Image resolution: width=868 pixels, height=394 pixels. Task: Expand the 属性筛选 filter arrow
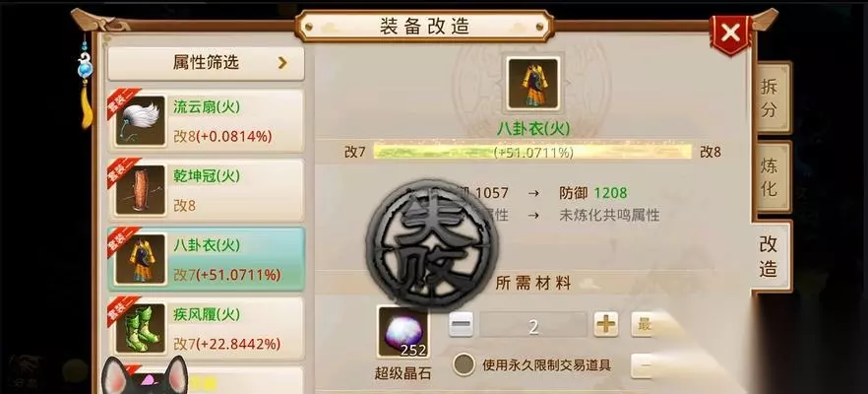[282, 63]
